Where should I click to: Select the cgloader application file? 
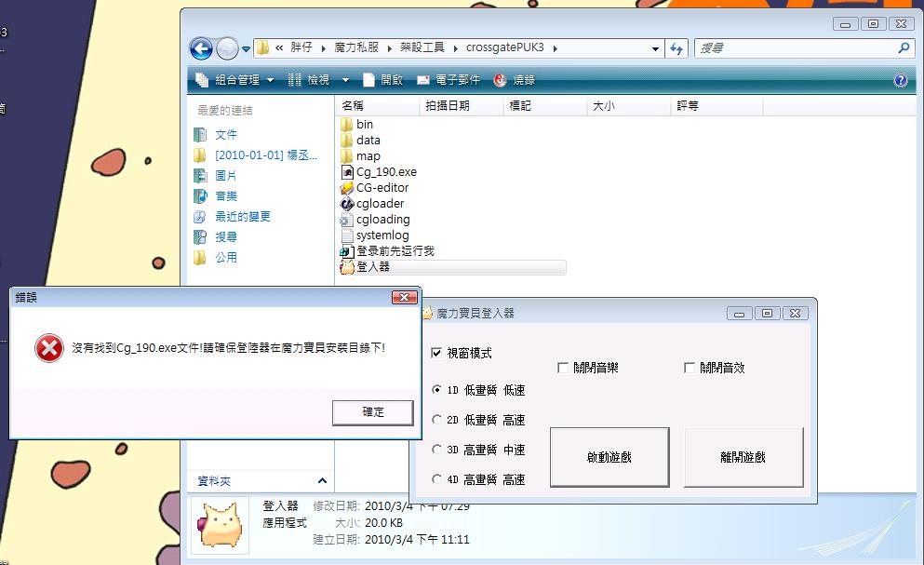pyautogui.click(x=380, y=204)
